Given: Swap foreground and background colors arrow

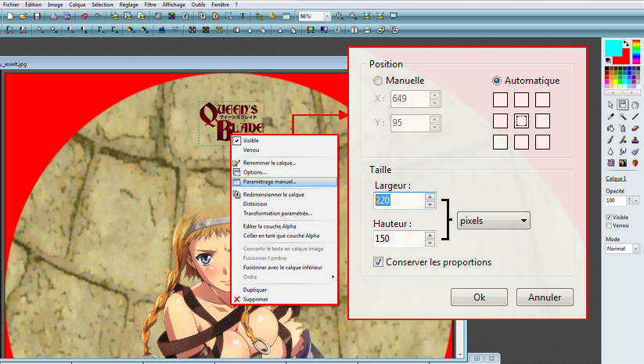Looking at the screenshot, I should (x=625, y=43).
